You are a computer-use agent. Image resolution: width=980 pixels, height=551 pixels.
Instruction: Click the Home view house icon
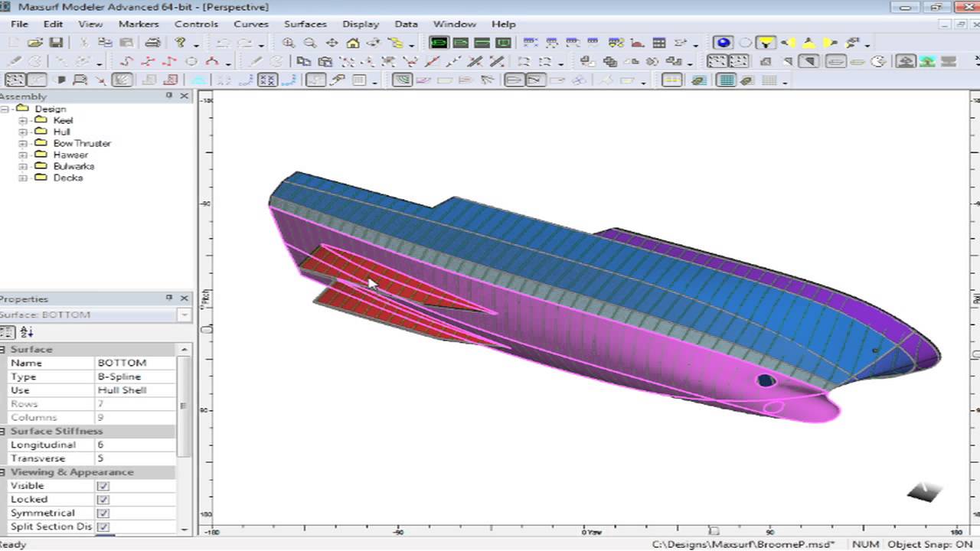(x=353, y=44)
